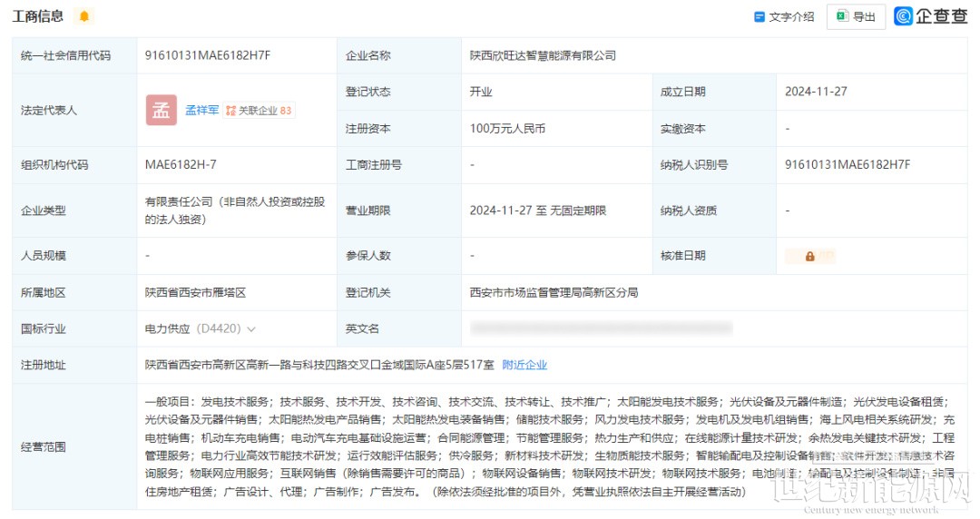View 关联企业 83 related companies
Image resolution: width=980 pixels, height=519 pixels.
click(x=259, y=111)
